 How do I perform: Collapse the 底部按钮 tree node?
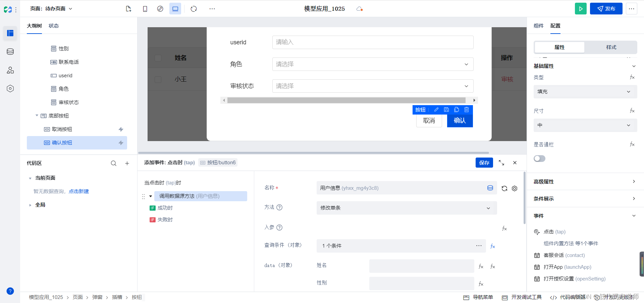click(x=37, y=116)
